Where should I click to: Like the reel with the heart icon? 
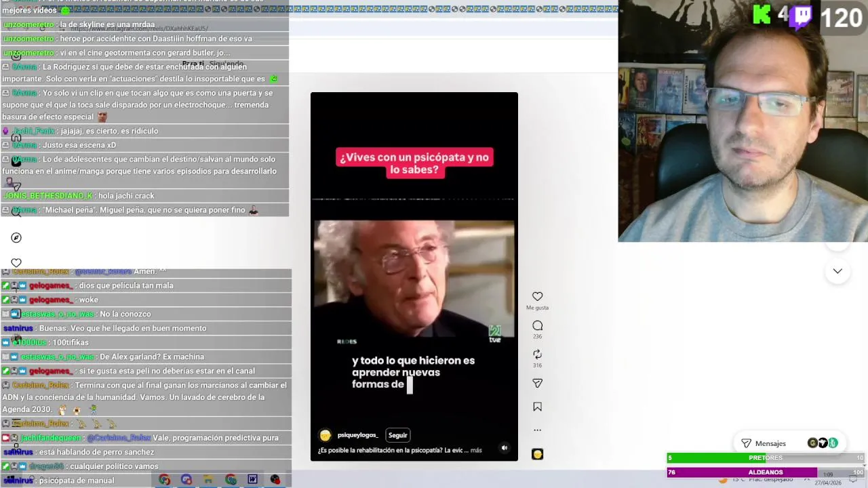pos(537,296)
